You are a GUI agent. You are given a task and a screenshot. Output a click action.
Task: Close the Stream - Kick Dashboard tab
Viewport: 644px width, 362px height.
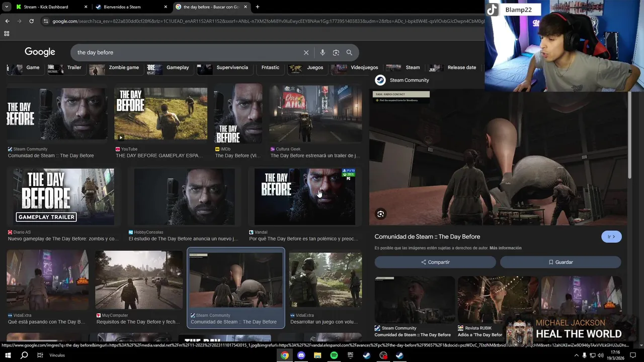(86, 7)
